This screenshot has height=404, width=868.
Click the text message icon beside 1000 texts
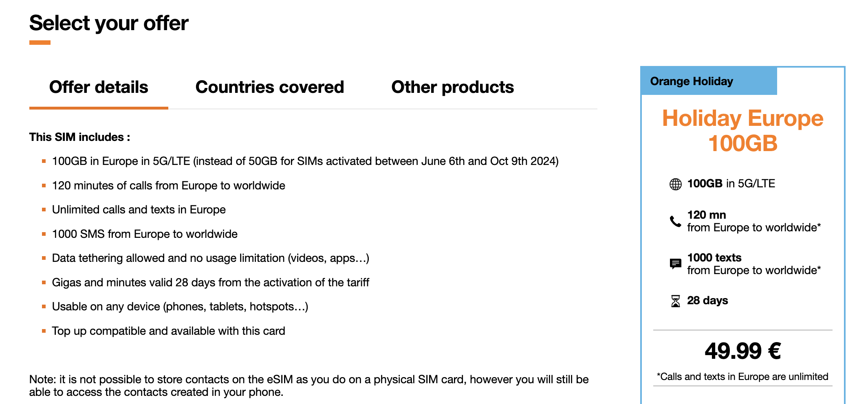675,264
